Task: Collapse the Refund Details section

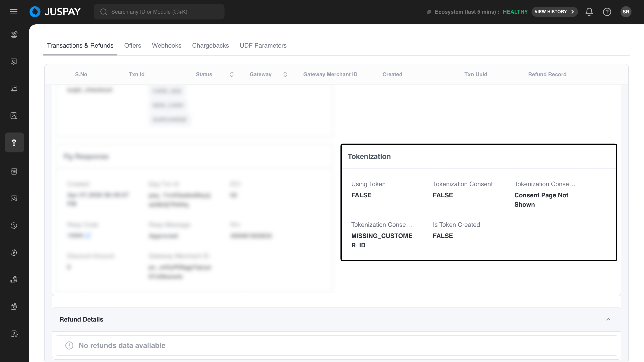Action: pos(608,319)
